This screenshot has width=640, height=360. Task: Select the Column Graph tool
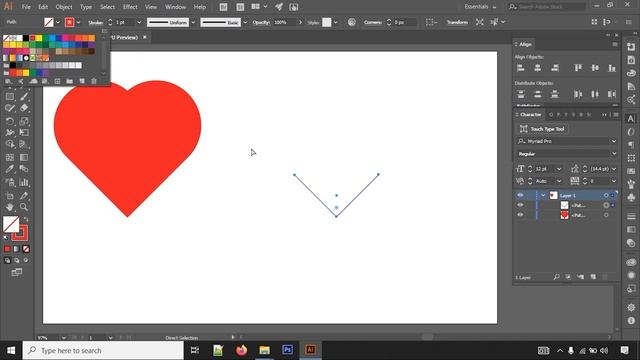[x=24, y=182]
